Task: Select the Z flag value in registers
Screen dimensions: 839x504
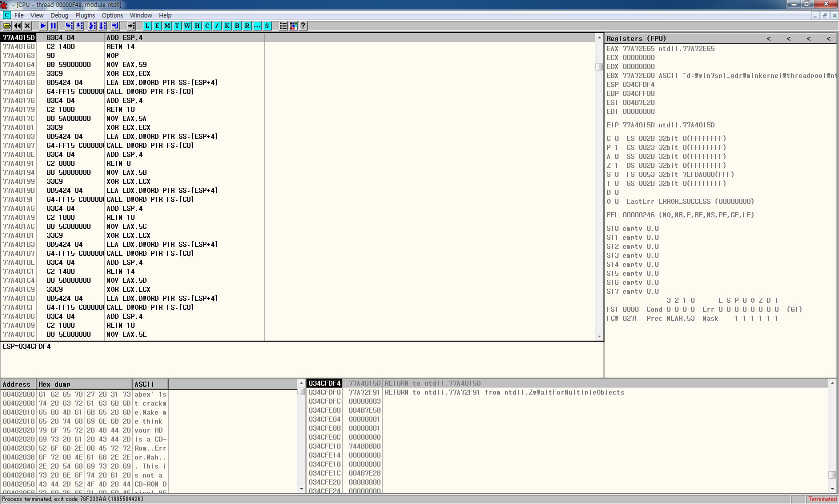Action: tap(616, 165)
